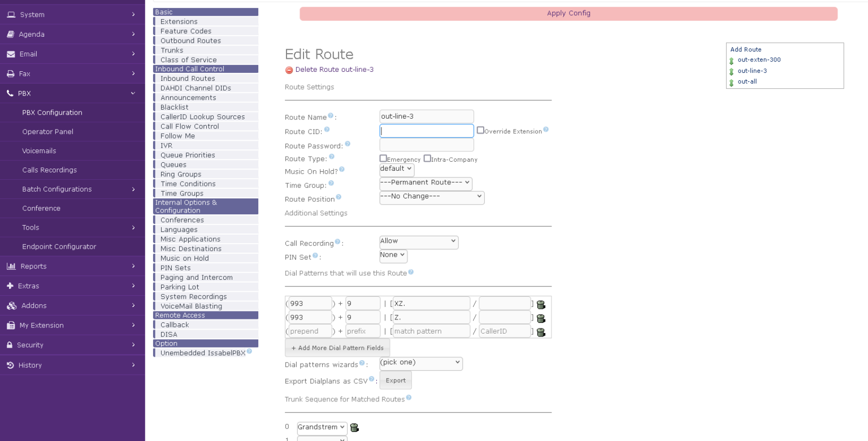Tick the Intra-Company checkbox
The width and height of the screenshot is (868, 441).
(427, 158)
